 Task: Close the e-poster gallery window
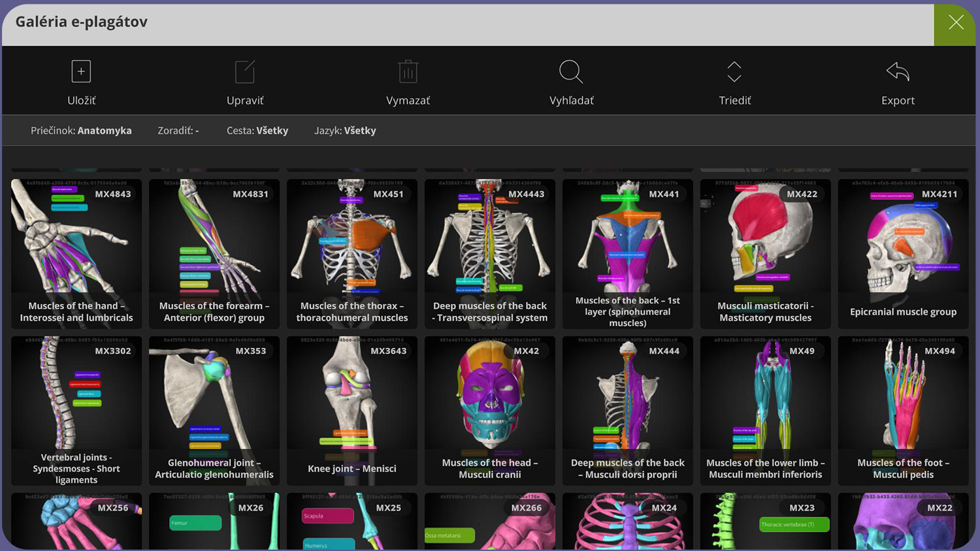click(x=955, y=23)
